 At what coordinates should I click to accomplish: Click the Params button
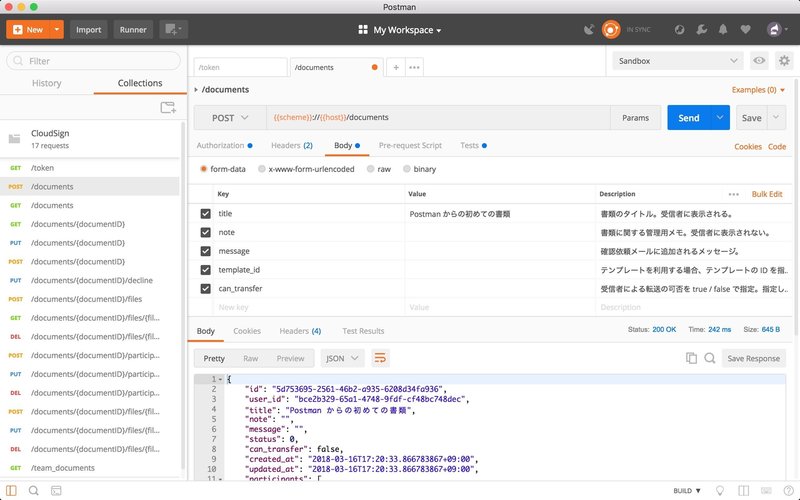pos(635,118)
